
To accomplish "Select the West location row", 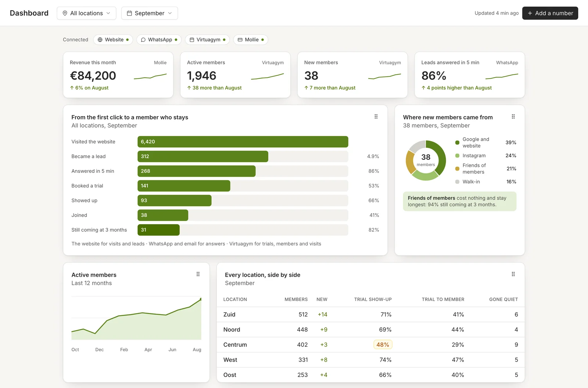I will click(370, 360).
